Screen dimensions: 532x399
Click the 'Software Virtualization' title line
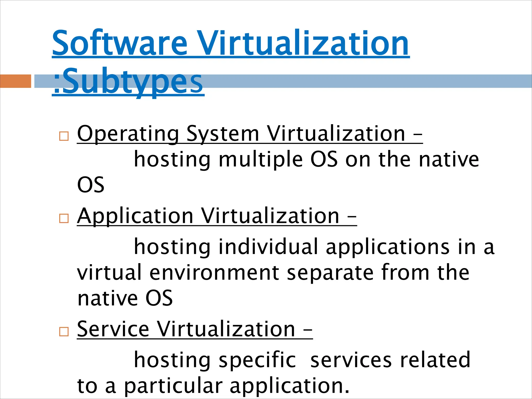[231, 43]
